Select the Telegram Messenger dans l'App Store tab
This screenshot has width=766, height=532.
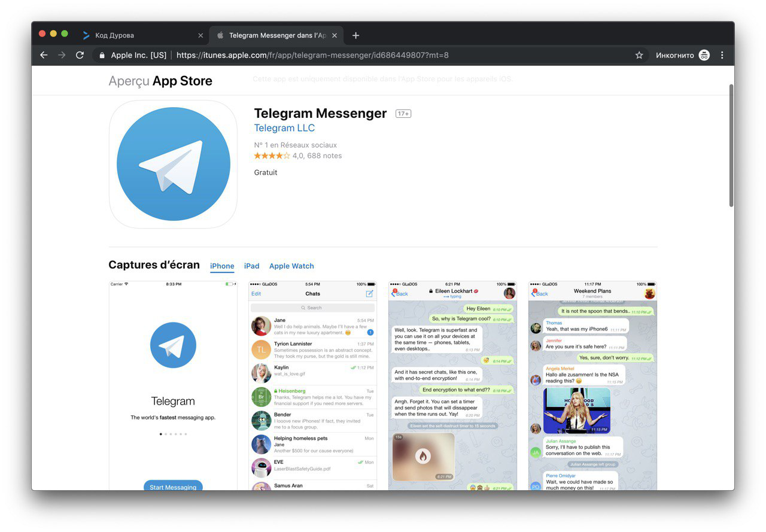click(x=276, y=35)
